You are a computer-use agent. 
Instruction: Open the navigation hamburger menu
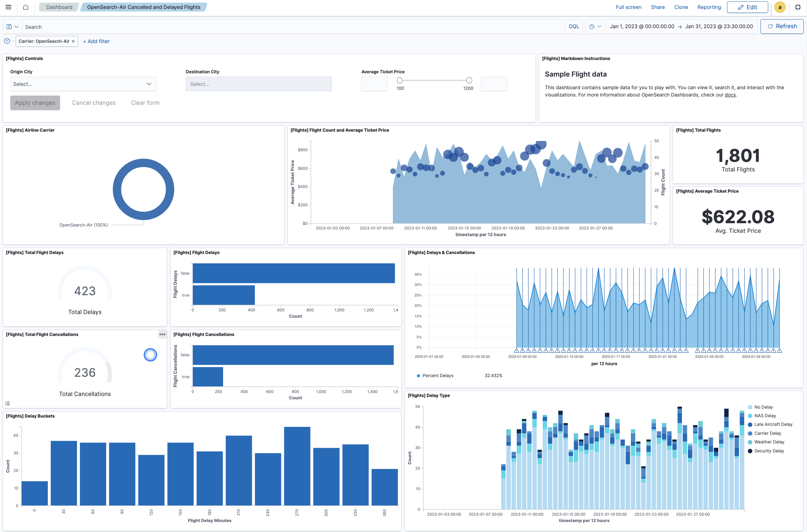click(x=8, y=7)
